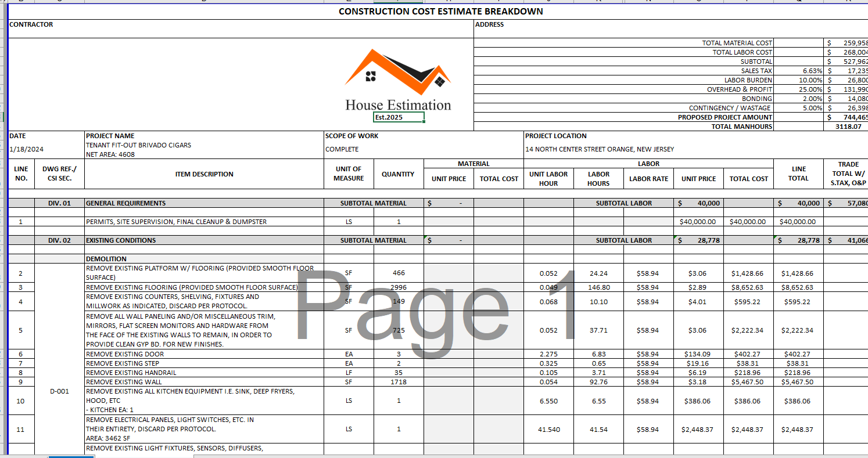
Task: Select the Item Description column header
Action: tap(204, 174)
